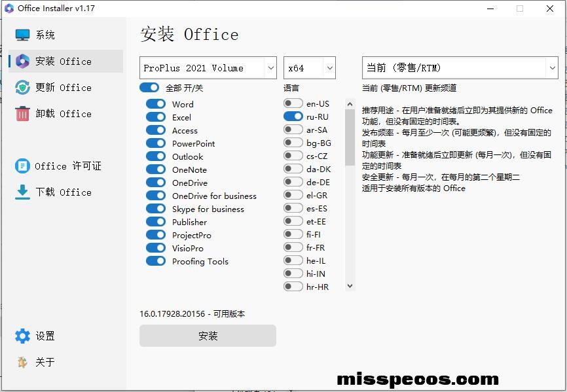Viewport: 567px width, 392px height.
Task: Disable the ProjectPro toggle
Action: pyautogui.click(x=156, y=234)
